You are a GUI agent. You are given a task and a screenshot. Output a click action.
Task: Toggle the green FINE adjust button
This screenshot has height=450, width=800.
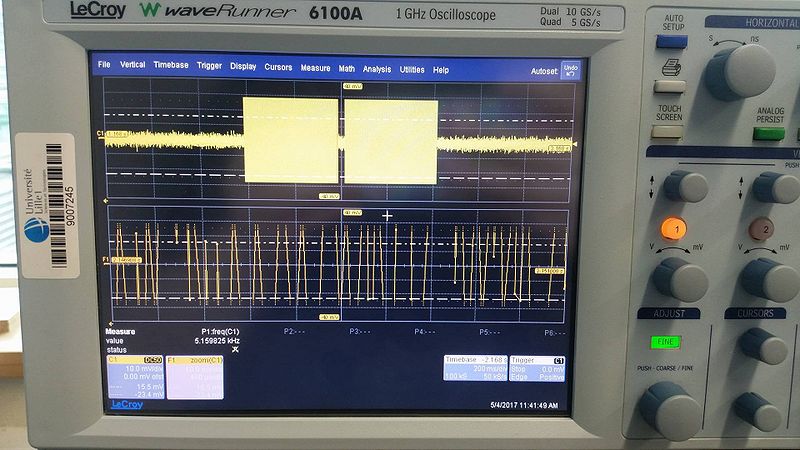click(665, 342)
